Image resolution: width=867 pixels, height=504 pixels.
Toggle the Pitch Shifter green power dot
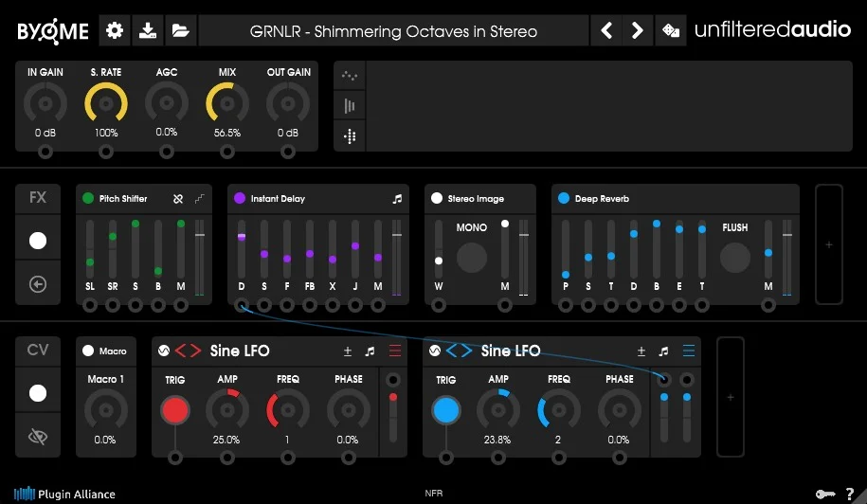[88, 198]
